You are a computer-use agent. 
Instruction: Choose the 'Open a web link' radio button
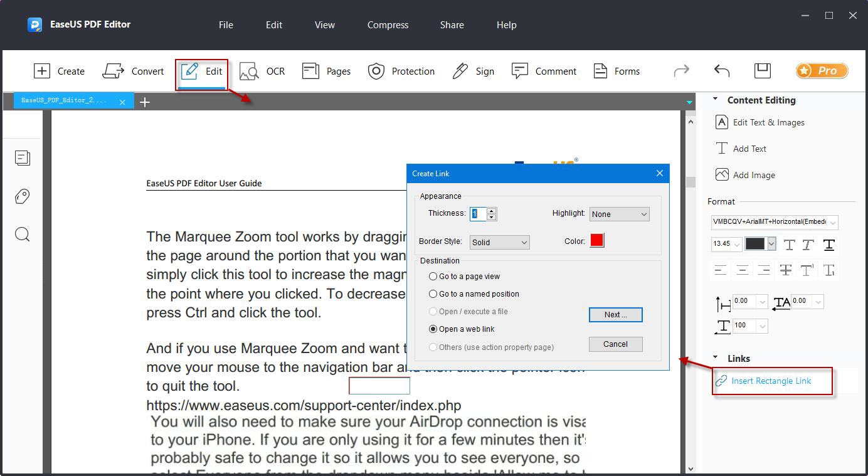(433, 329)
